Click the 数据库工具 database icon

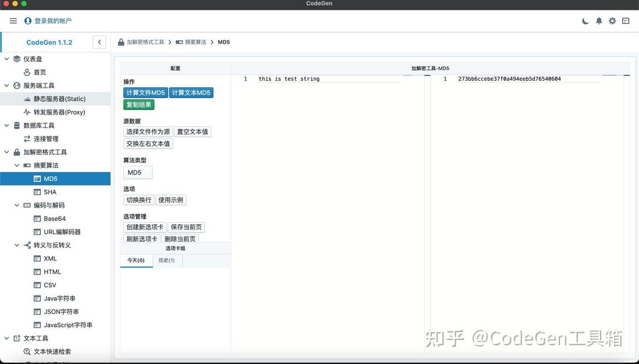click(x=17, y=126)
